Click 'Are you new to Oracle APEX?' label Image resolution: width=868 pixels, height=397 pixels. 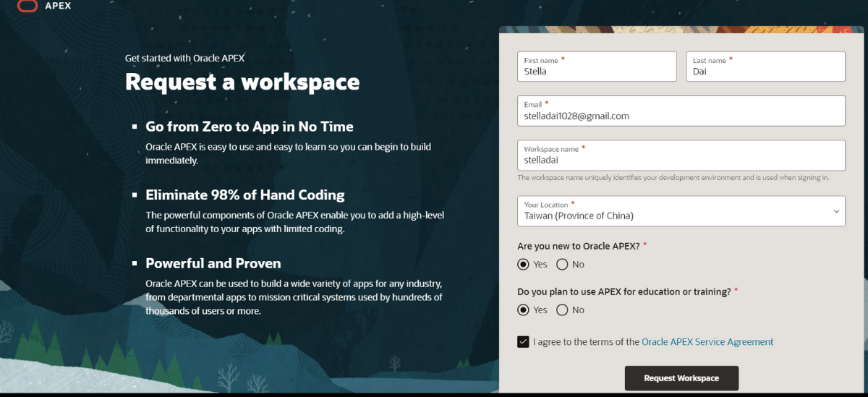click(579, 246)
